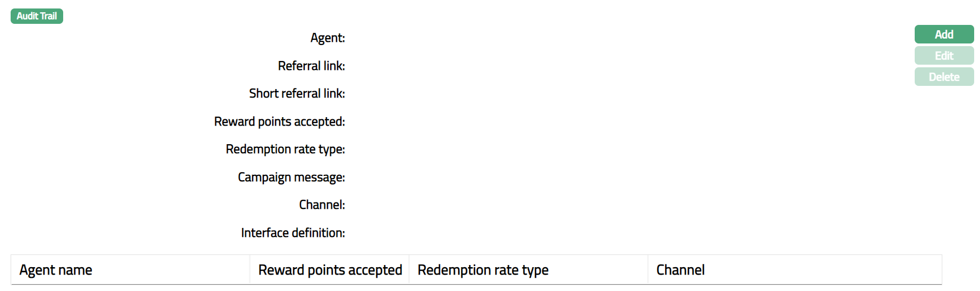Screen dimensions: 980x291
Task: Open the Audit Trail
Action: (37, 16)
